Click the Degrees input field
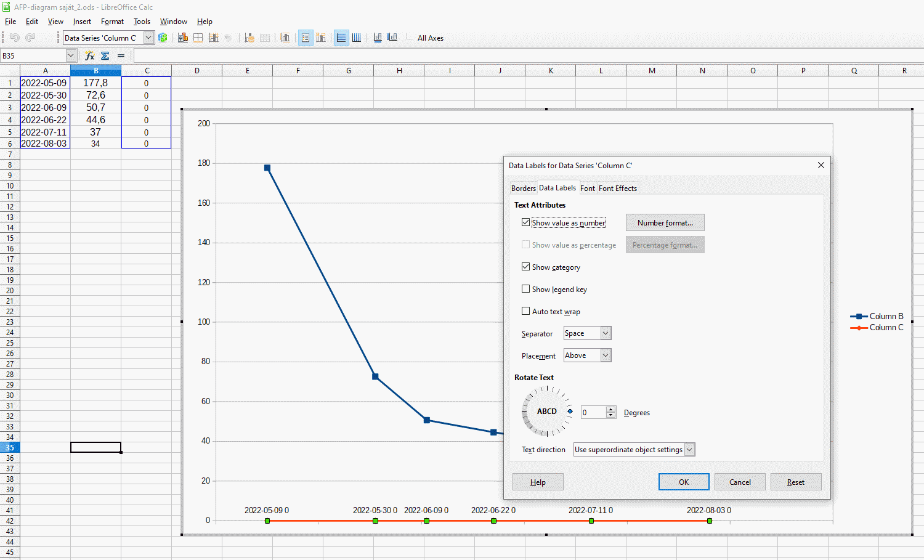The image size is (924, 560). coord(594,412)
